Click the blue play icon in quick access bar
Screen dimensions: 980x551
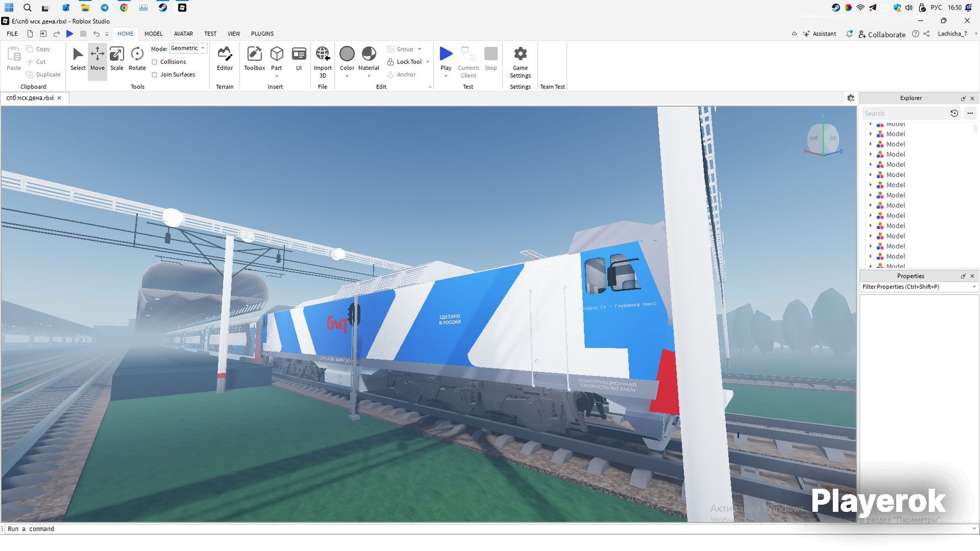pyautogui.click(x=69, y=34)
